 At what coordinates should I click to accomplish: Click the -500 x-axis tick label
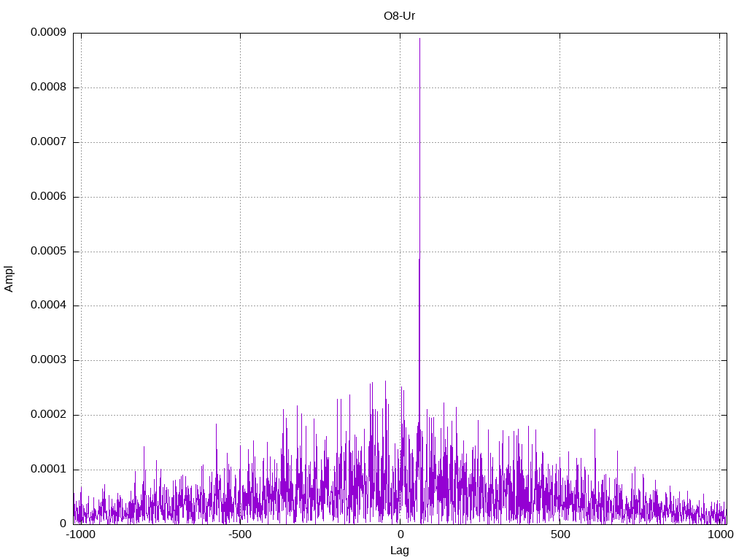tap(239, 534)
